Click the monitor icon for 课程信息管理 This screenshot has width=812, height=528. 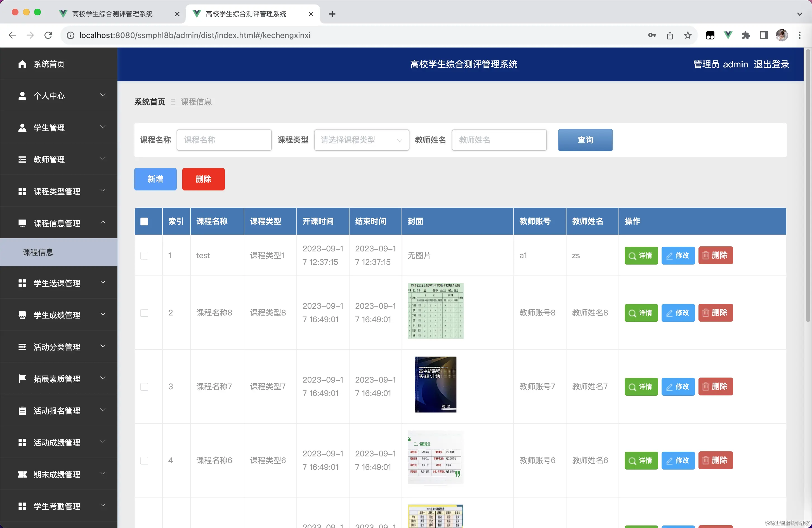[22, 223]
